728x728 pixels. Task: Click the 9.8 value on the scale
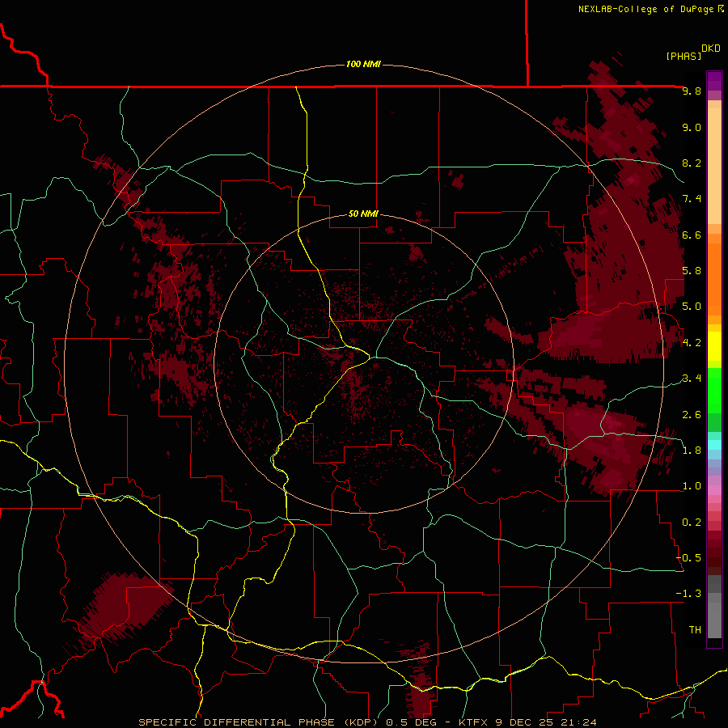[692, 91]
